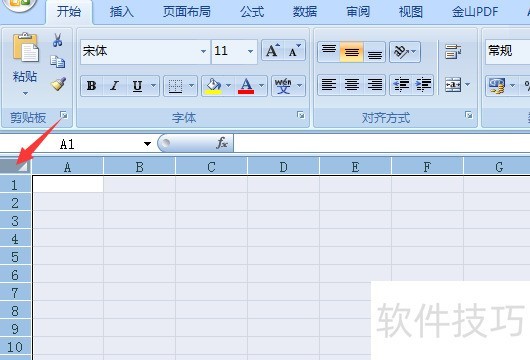
Task: Align text to top of cell
Action: (329, 52)
